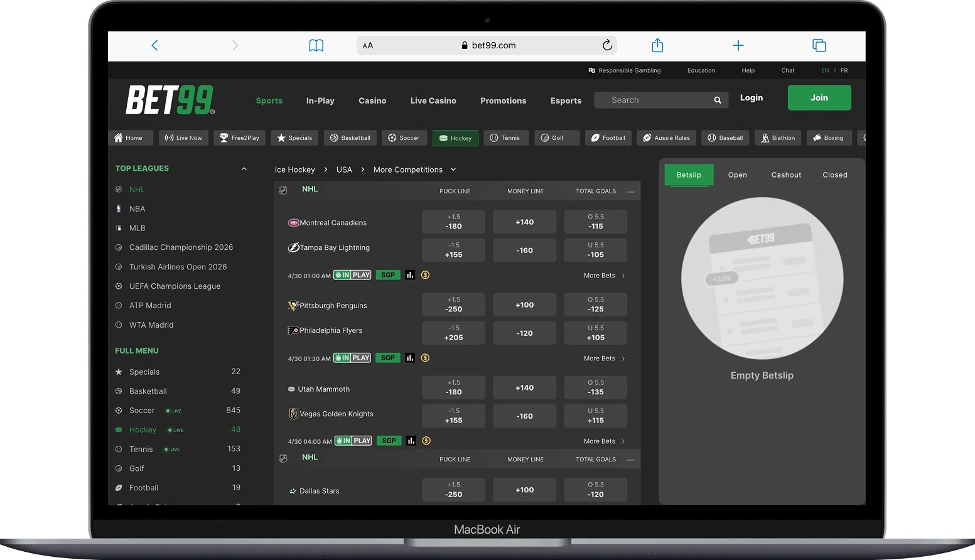
Task: Collapse the Top Leagues section
Action: (x=244, y=168)
